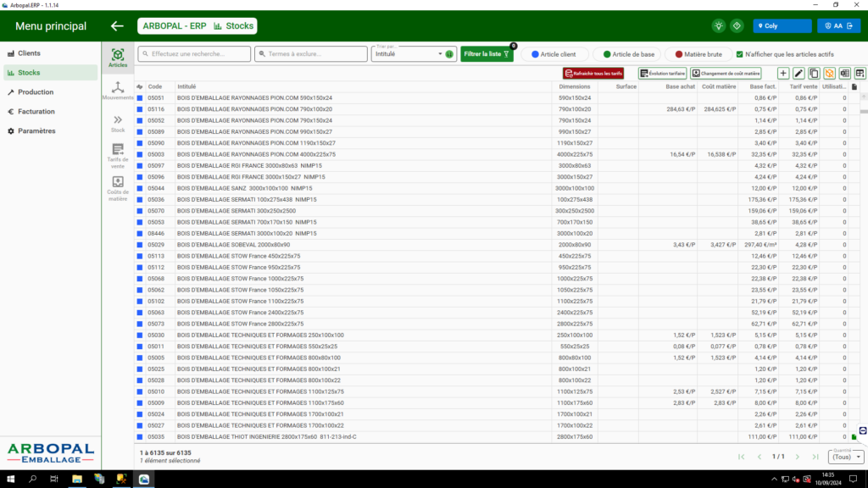Image resolution: width=868 pixels, height=488 pixels.
Task: Select row checkbox for article 08446
Action: 140,234
